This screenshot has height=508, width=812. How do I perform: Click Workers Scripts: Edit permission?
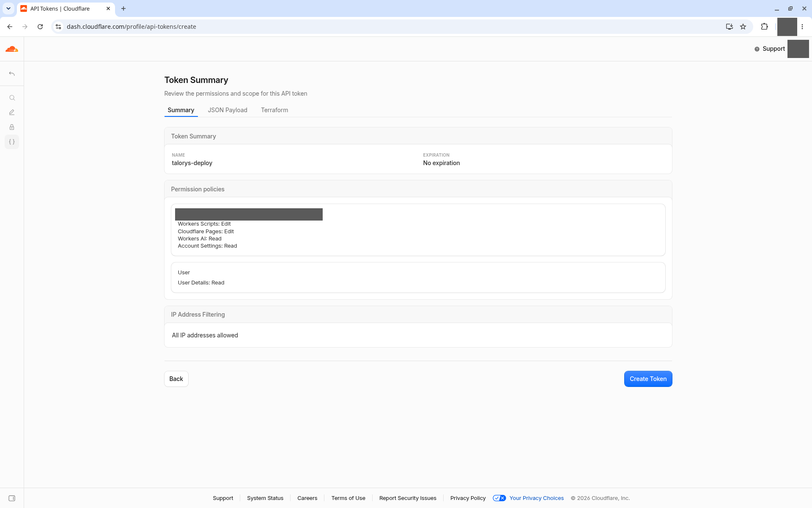pyautogui.click(x=204, y=224)
